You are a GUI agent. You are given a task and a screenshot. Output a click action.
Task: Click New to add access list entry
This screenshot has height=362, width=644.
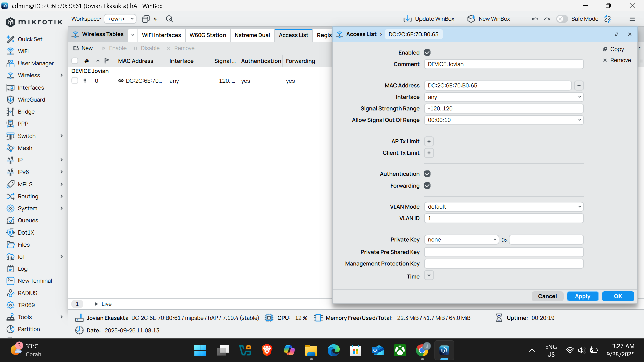click(83, 48)
